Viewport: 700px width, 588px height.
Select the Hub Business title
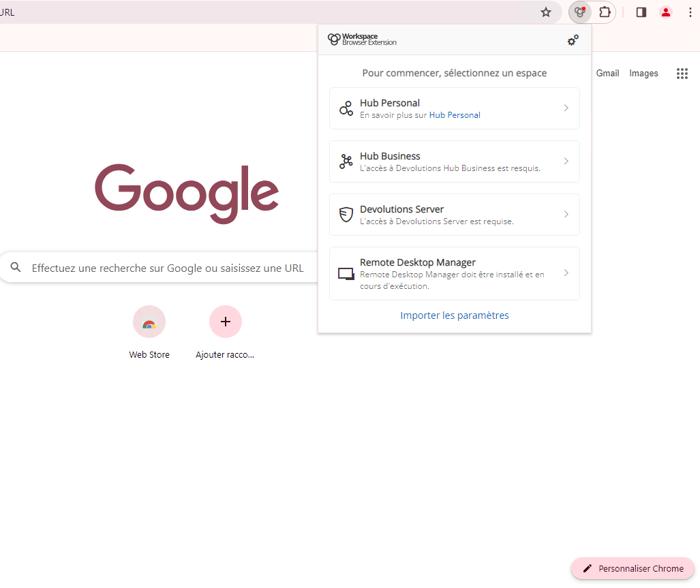click(x=390, y=156)
